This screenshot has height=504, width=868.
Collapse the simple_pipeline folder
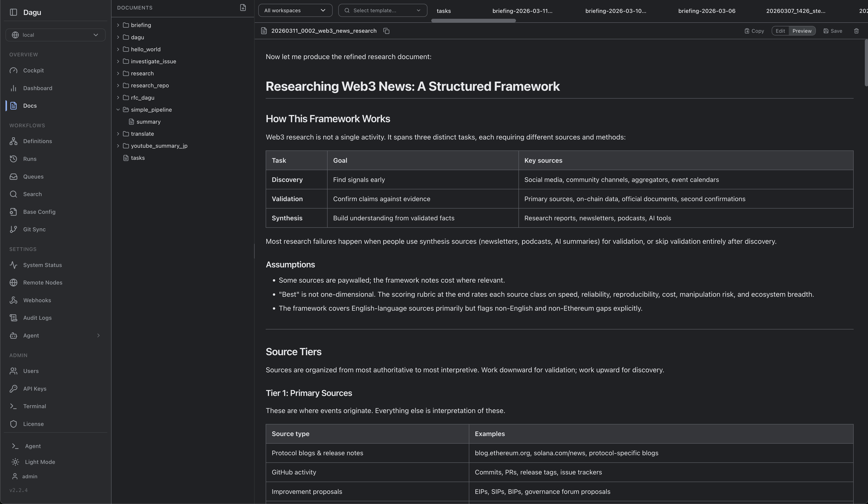tap(118, 110)
